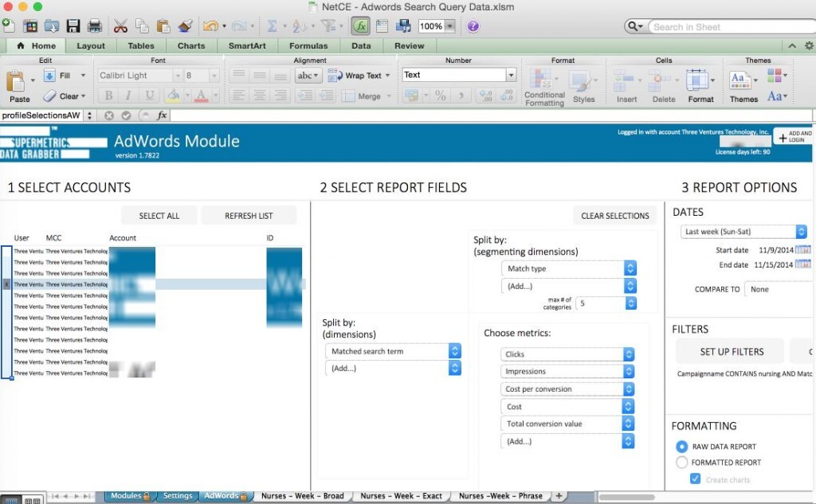Change the Total conversion value dropdown
This screenshot has height=504, width=816.
(567, 424)
